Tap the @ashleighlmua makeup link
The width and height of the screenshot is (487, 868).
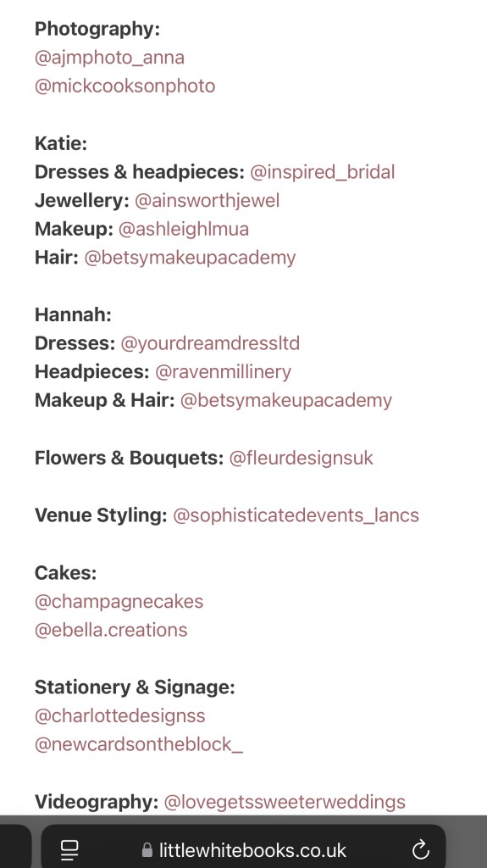[184, 229]
